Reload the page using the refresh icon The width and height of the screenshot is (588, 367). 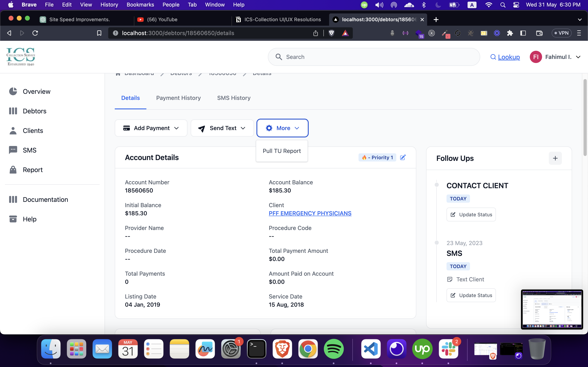[x=35, y=33]
